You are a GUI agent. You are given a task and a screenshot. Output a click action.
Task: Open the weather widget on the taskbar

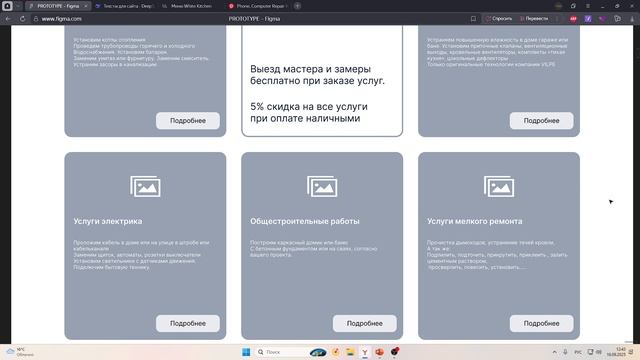pyautogui.click(x=20, y=352)
